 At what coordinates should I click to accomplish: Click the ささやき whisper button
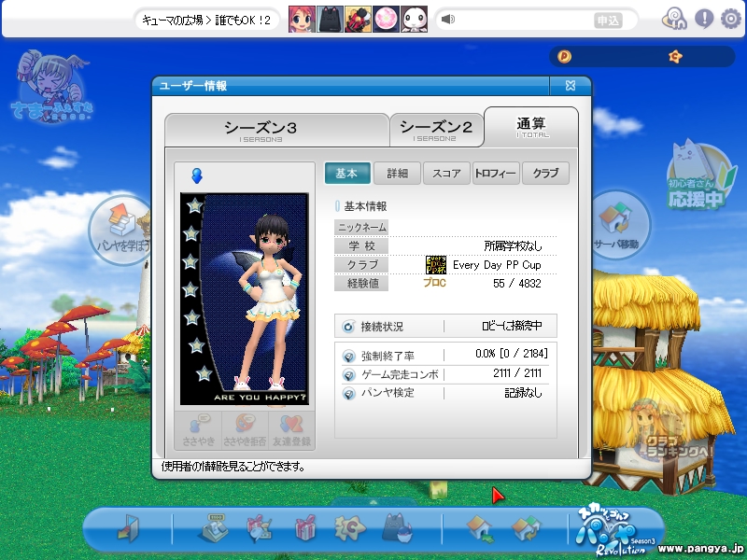point(199,430)
